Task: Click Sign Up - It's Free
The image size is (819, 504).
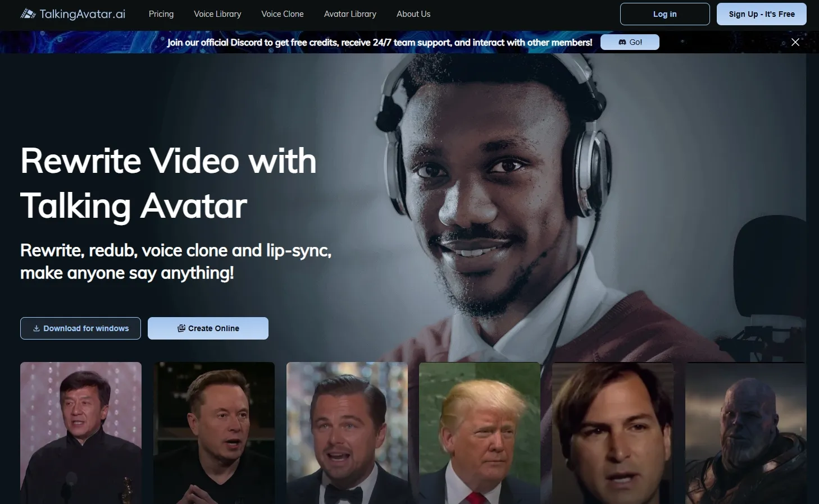Action: coord(761,14)
